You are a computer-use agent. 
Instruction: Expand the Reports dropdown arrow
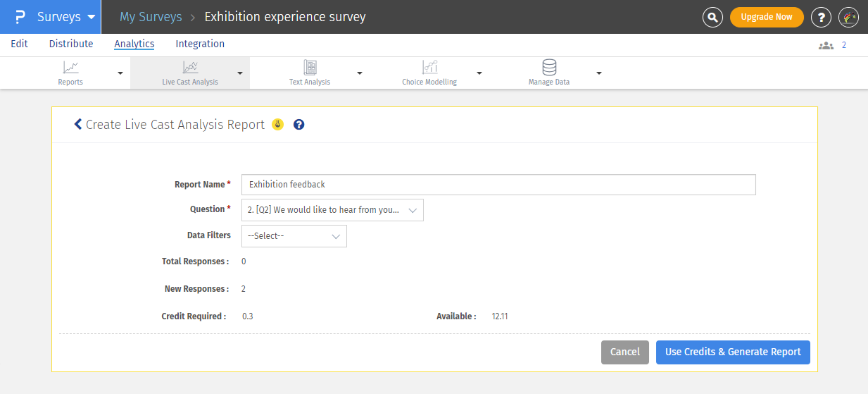click(x=120, y=73)
